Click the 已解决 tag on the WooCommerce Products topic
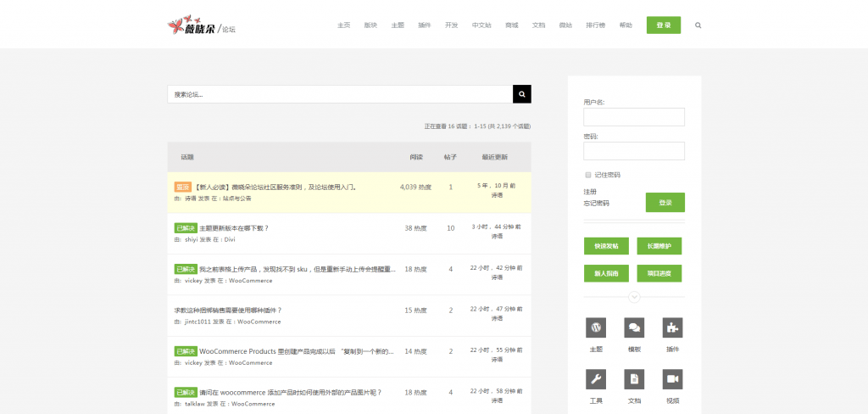This screenshot has width=868, height=414. pos(186,351)
